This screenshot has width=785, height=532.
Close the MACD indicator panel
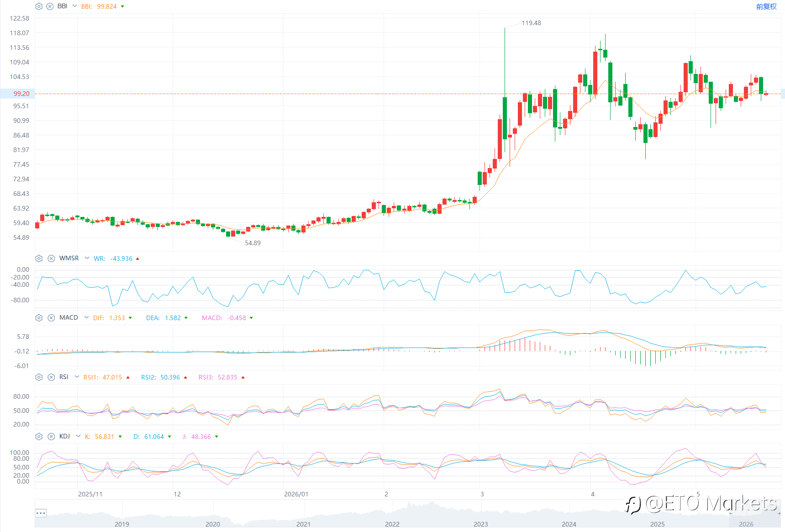(x=51, y=318)
